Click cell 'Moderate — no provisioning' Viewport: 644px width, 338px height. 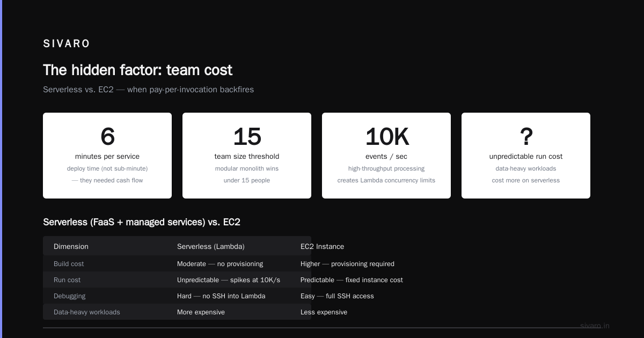tap(220, 264)
